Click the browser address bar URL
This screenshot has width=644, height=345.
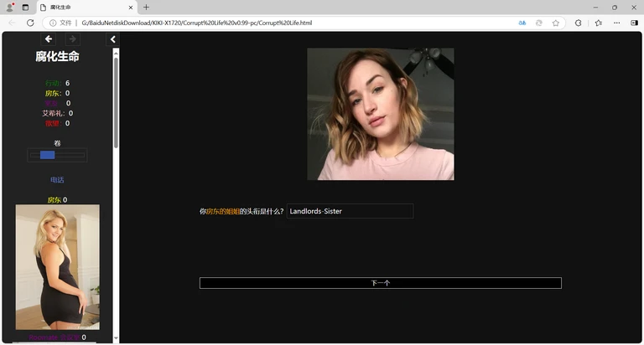pos(197,23)
